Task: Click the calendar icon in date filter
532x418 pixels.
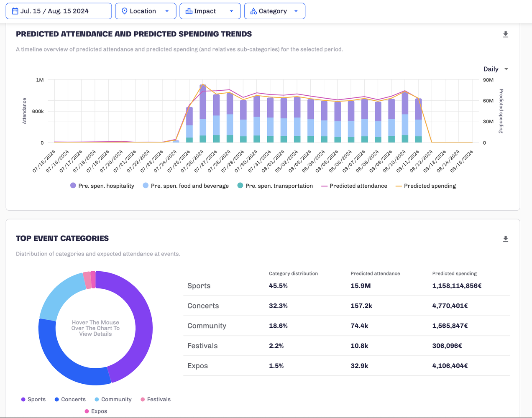Action: [x=15, y=11]
